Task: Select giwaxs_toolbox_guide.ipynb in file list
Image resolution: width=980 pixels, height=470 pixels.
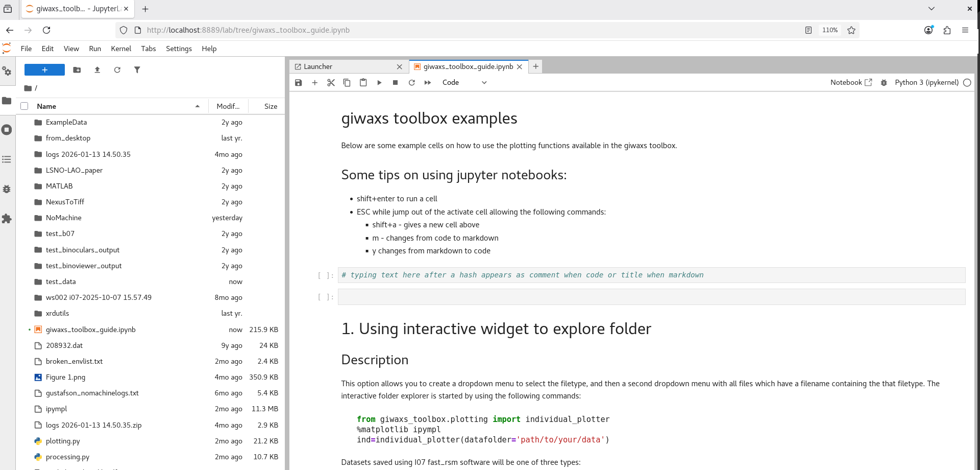Action: point(150,330)
